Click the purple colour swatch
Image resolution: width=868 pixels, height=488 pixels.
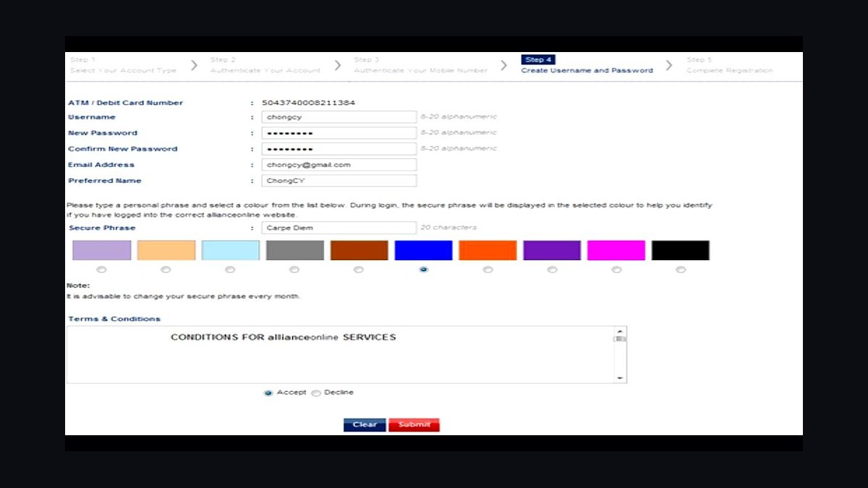pyautogui.click(x=552, y=250)
